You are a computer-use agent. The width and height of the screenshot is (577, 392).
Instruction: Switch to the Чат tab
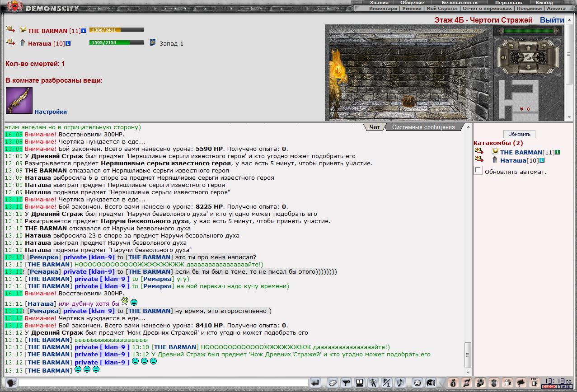375,127
